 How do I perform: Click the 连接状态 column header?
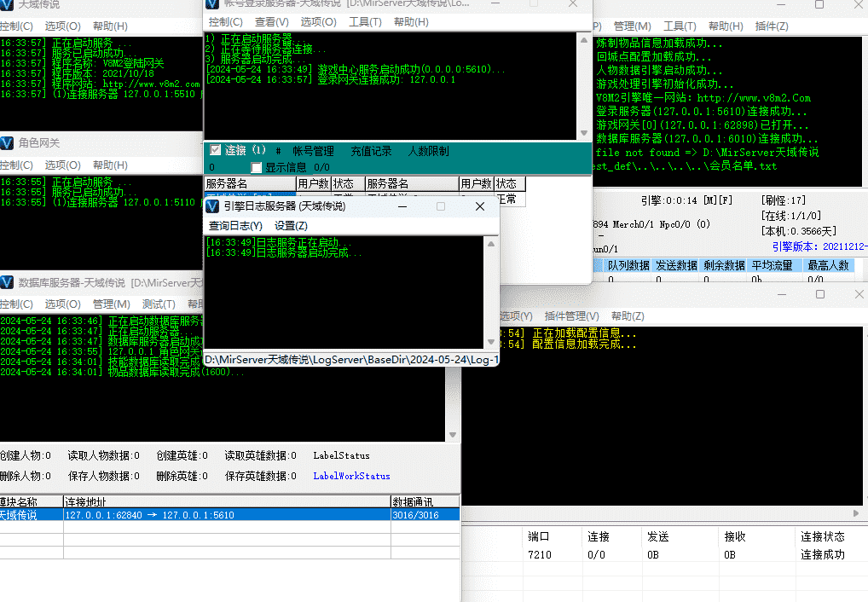(x=823, y=536)
